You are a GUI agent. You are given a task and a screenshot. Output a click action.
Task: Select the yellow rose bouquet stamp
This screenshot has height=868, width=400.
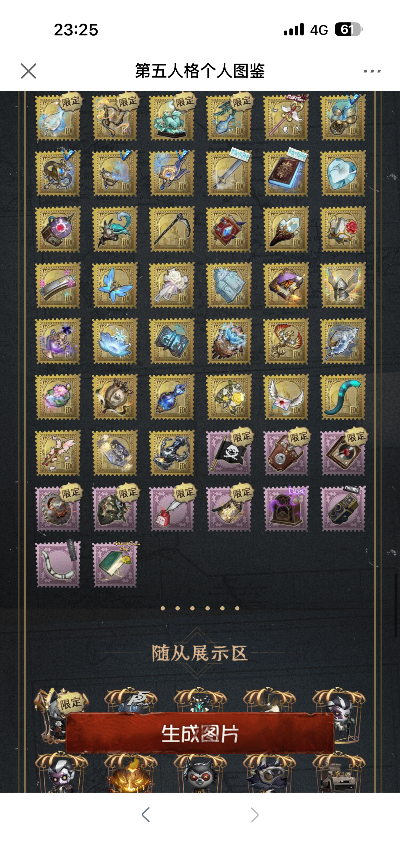coord(229,397)
